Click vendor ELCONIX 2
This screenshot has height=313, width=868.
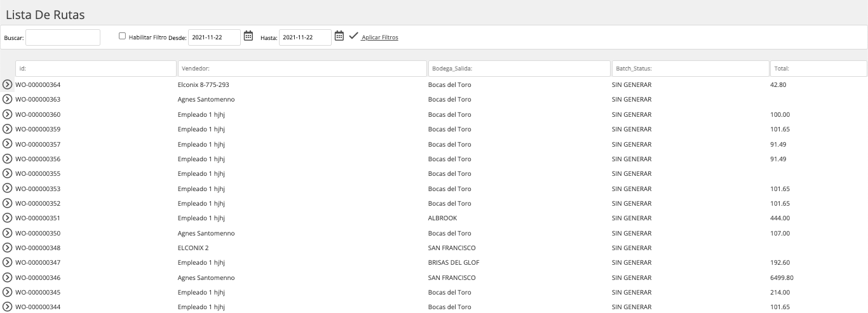pyautogui.click(x=193, y=248)
